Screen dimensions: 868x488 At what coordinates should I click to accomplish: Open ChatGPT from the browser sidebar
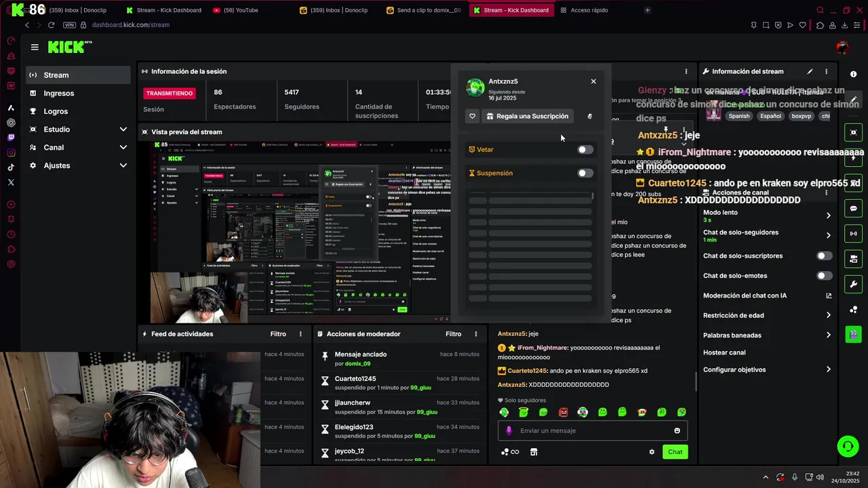[x=11, y=123]
